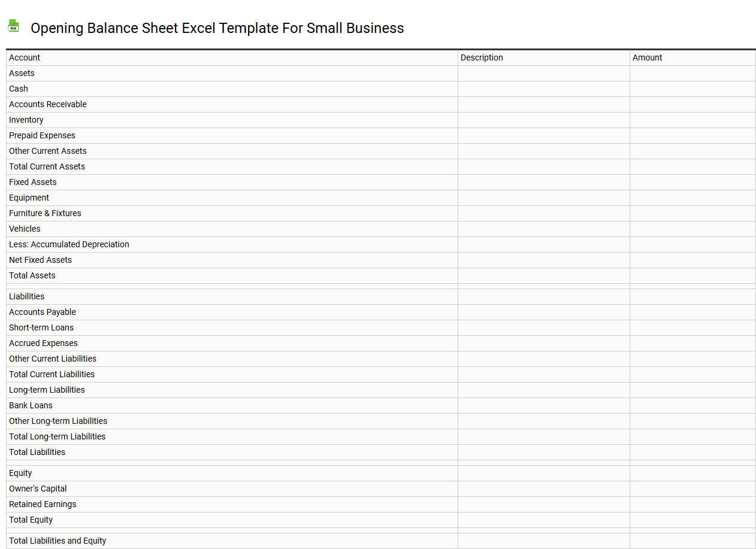Select the Amount cell for Bank Loans
Image resolution: width=756 pixels, height=549 pixels.
tap(692, 405)
